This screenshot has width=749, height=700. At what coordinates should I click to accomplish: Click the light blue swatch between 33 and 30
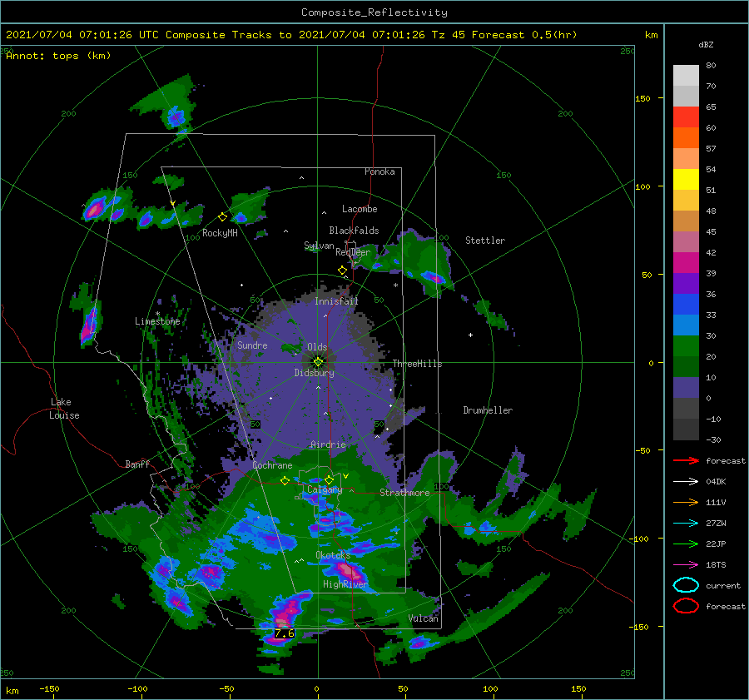point(686,325)
